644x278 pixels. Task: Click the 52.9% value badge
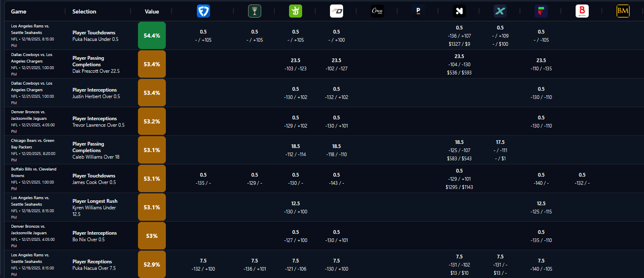pos(152,265)
